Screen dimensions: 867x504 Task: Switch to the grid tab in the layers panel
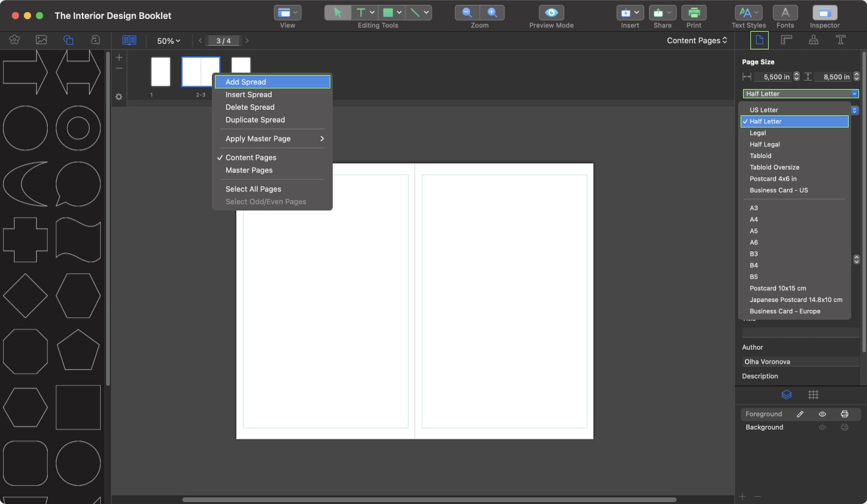click(x=813, y=395)
